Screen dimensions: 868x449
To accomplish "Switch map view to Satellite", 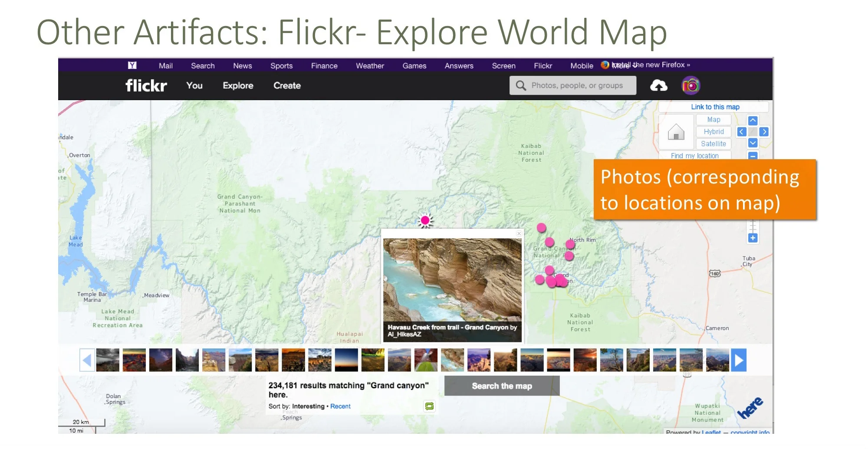I will coord(713,144).
